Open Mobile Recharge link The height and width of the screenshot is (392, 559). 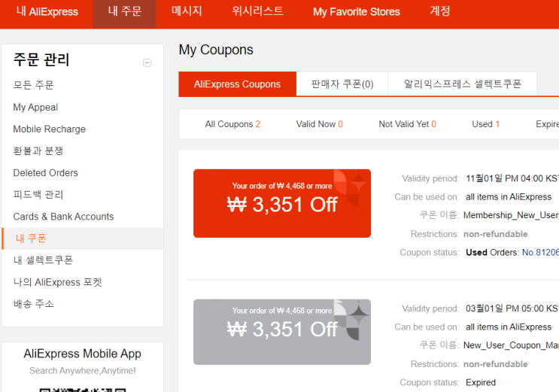tap(49, 129)
